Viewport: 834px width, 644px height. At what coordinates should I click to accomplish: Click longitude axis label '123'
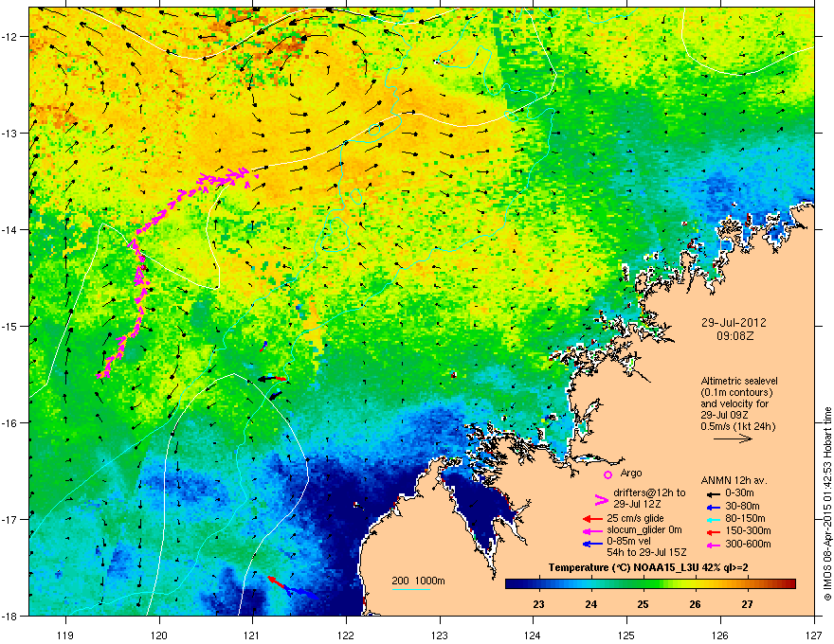[x=440, y=635]
